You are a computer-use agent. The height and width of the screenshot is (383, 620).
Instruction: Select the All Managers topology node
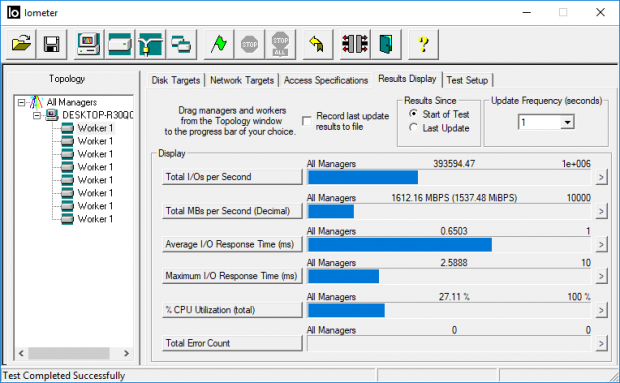(x=72, y=102)
